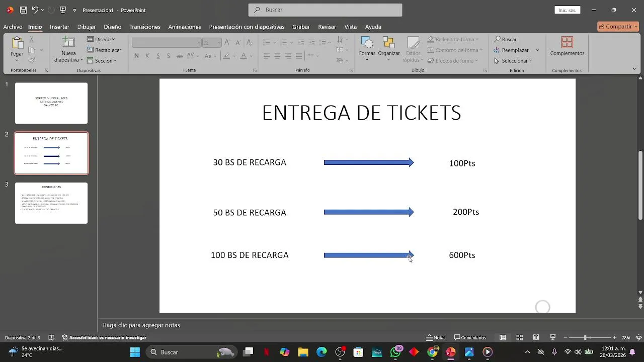
Task: Click the zoom slider handle
Action: 585,337
